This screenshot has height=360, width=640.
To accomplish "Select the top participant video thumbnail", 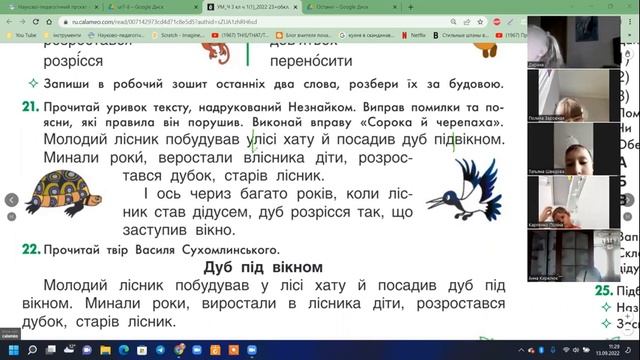I will [573, 42].
